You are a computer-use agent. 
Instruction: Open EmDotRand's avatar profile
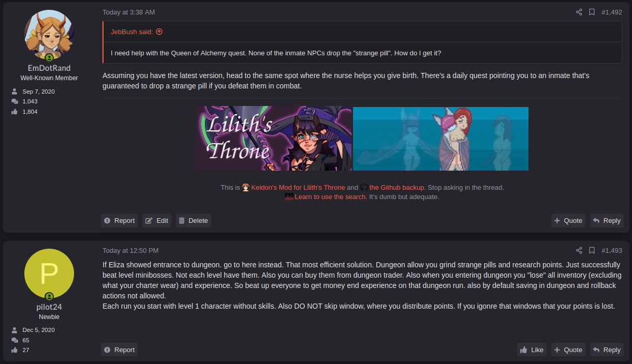click(x=49, y=35)
